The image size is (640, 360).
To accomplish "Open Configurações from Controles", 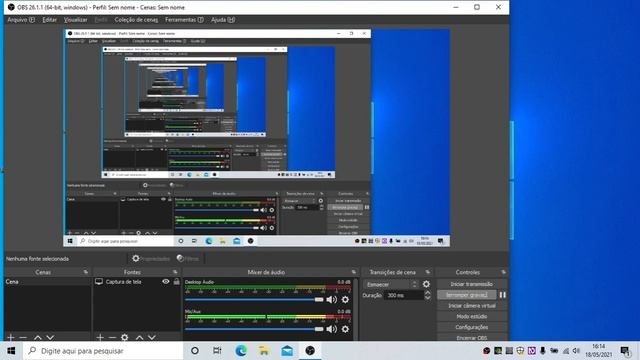I will 471,327.
